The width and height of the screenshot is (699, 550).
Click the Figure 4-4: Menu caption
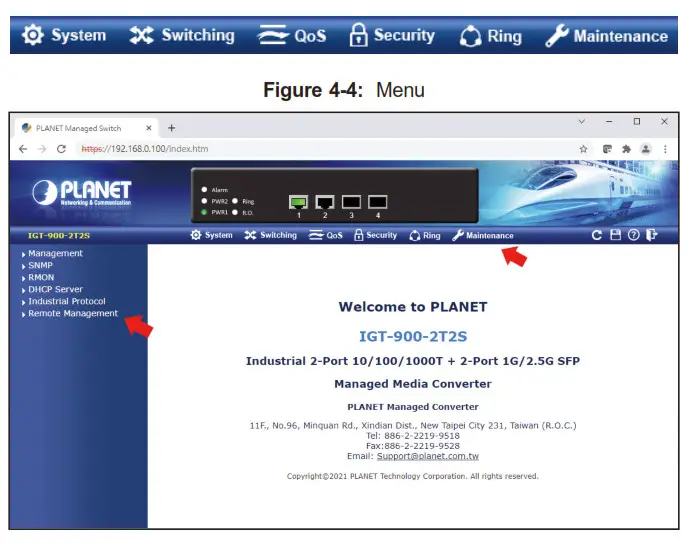click(x=344, y=90)
